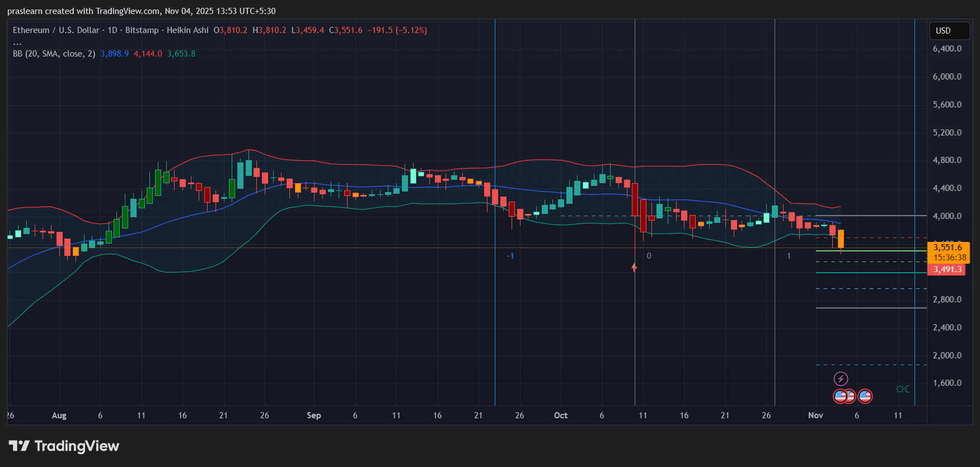This screenshot has width=980, height=467.
Task: Click the orange lightning marker under the October candle
Action: (634, 268)
